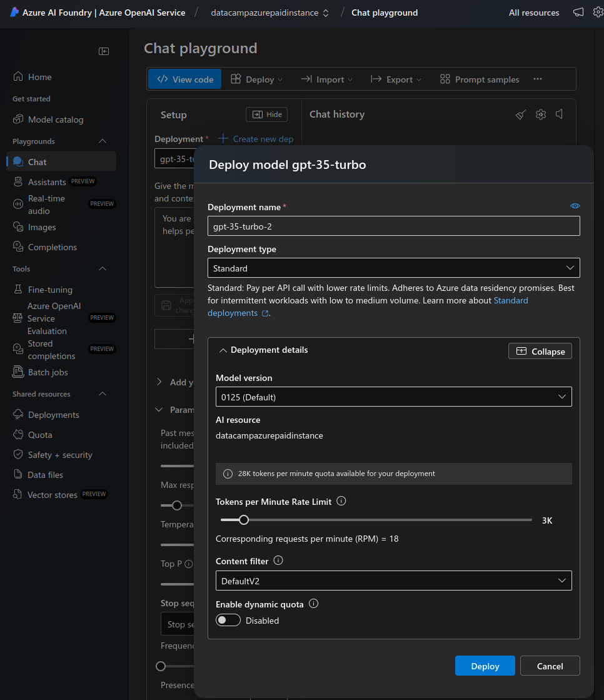The height and width of the screenshot is (700, 604).
Task: Open the more options ellipsis menu
Action: click(x=538, y=79)
